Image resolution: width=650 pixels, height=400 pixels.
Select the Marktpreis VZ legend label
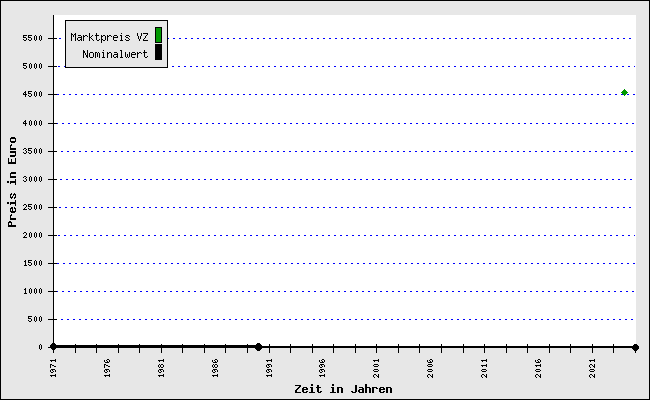tap(109, 36)
